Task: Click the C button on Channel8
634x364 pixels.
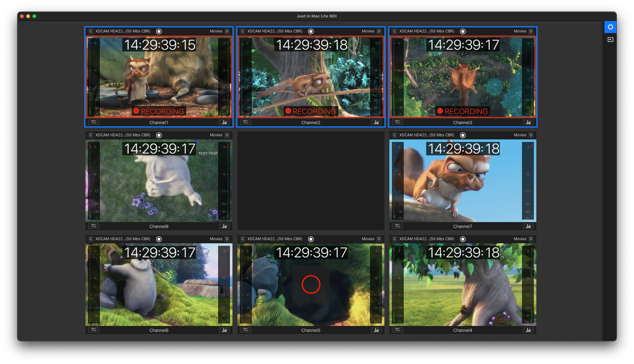Action: pos(91,135)
